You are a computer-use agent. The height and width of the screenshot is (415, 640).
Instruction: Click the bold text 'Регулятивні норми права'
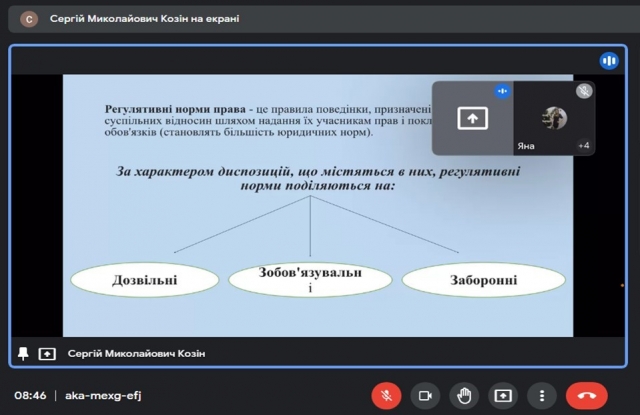pyautogui.click(x=175, y=109)
